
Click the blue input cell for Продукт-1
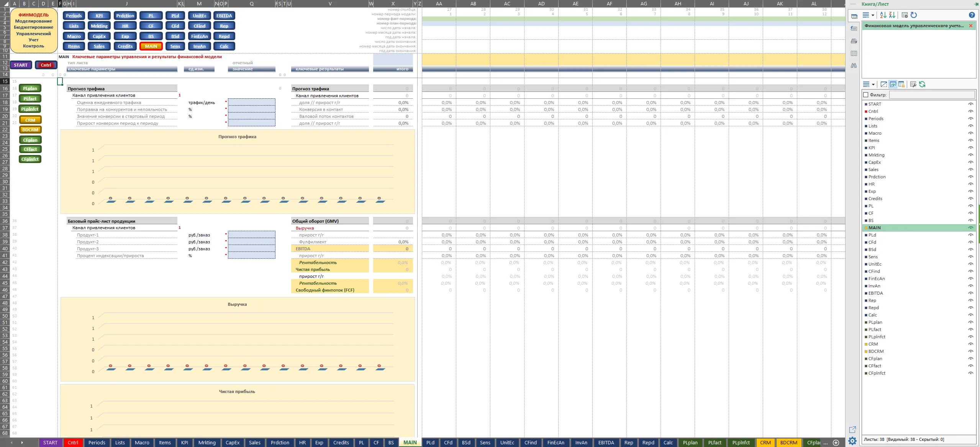click(x=251, y=235)
